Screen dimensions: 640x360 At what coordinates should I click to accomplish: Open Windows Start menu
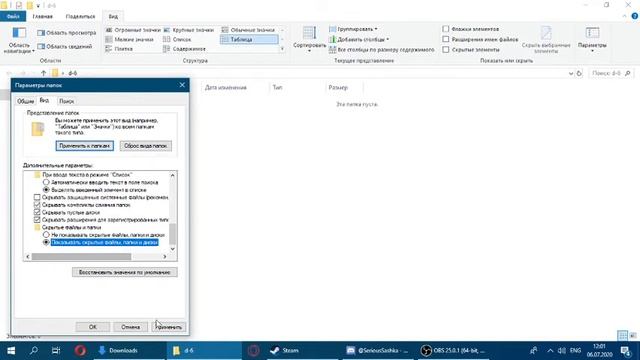[x=11, y=350]
